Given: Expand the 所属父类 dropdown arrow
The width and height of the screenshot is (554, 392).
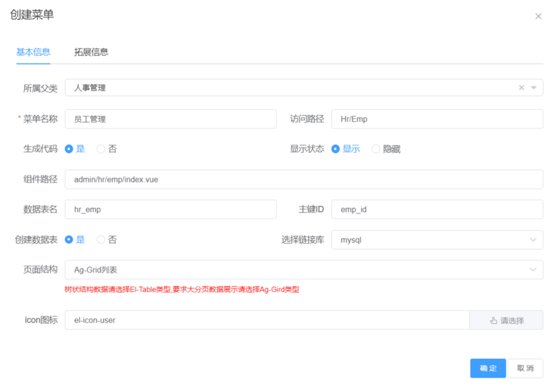Looking at the screenshot, I should pyautogui.click(x=534, y=88).
